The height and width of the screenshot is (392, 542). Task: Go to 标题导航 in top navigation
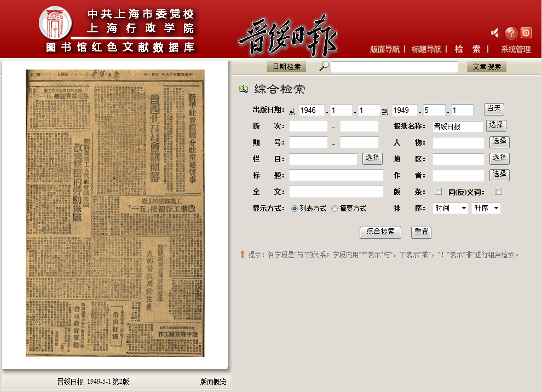[x=426, y=49]
